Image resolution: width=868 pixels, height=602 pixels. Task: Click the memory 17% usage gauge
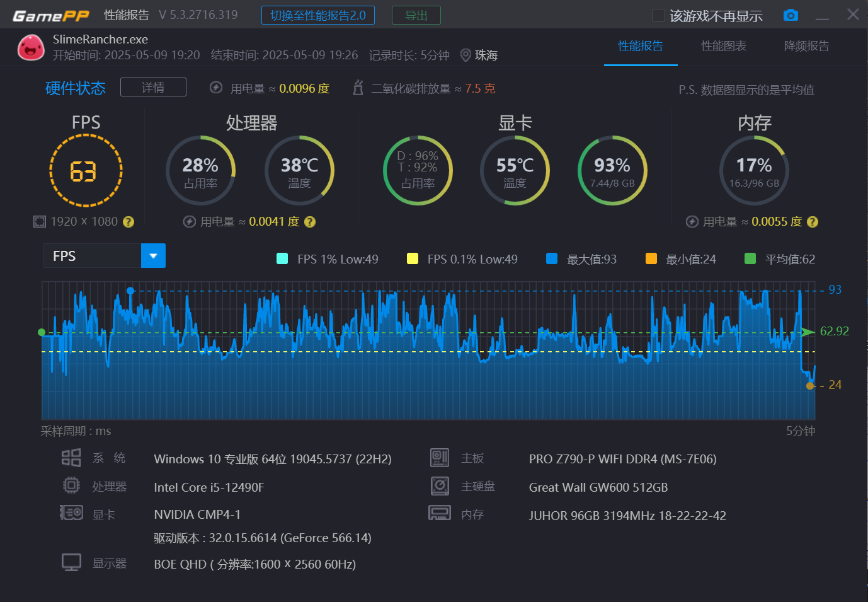(x=754, y=170)
